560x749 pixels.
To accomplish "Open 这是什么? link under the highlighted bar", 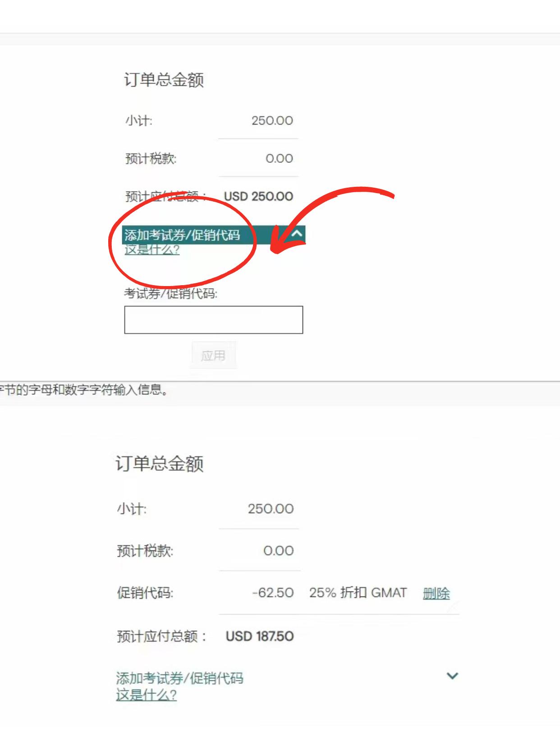I will click(152, 250).
